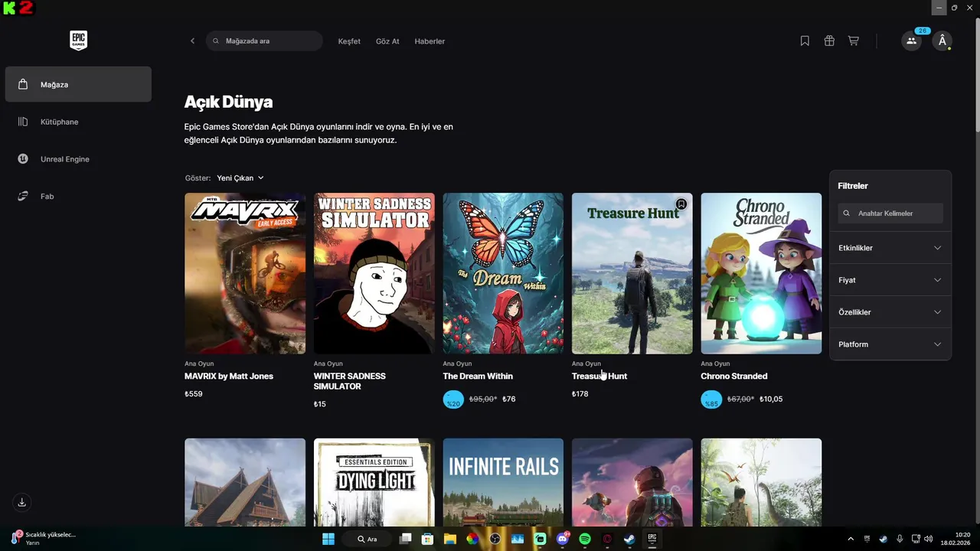Open the friends list icon

[911, 41]
